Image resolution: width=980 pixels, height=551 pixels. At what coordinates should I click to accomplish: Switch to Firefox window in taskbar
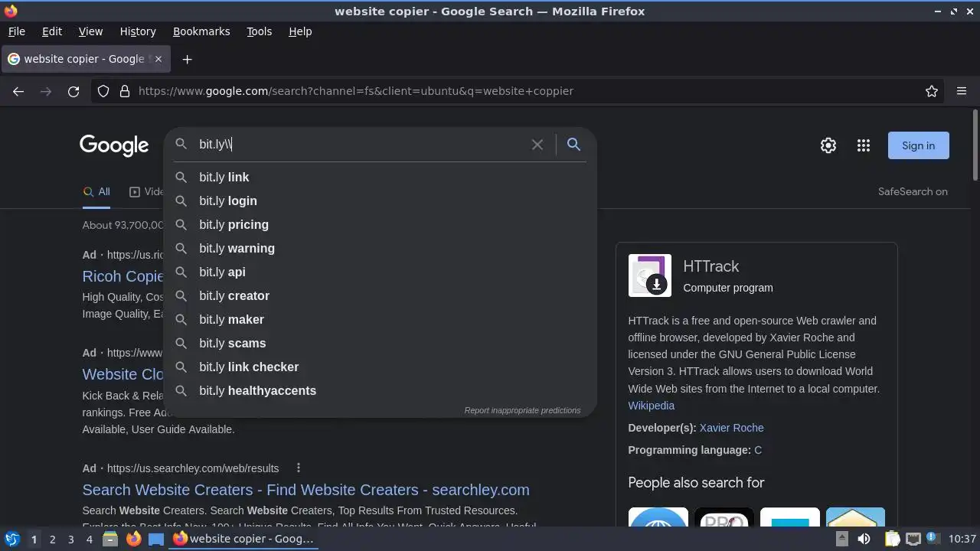243,539
